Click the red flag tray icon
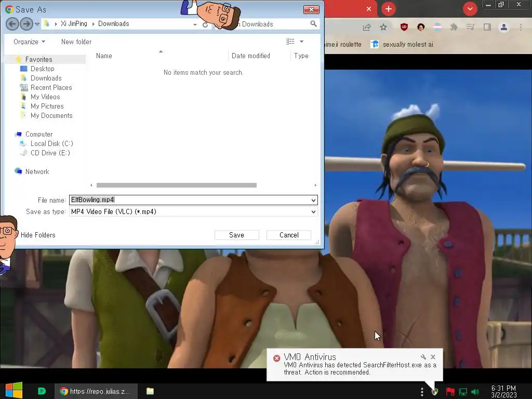Screen dimensions: 532x399 (450, 392)
